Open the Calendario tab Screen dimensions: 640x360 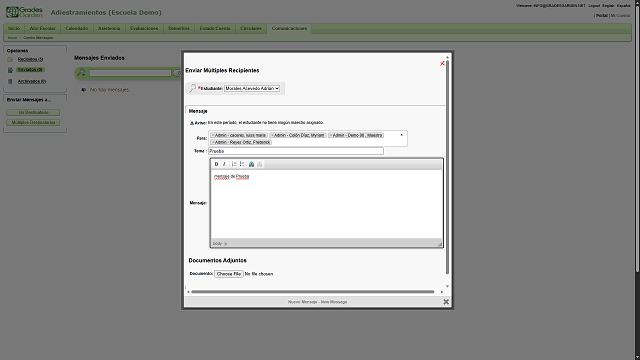coord(77,28)
